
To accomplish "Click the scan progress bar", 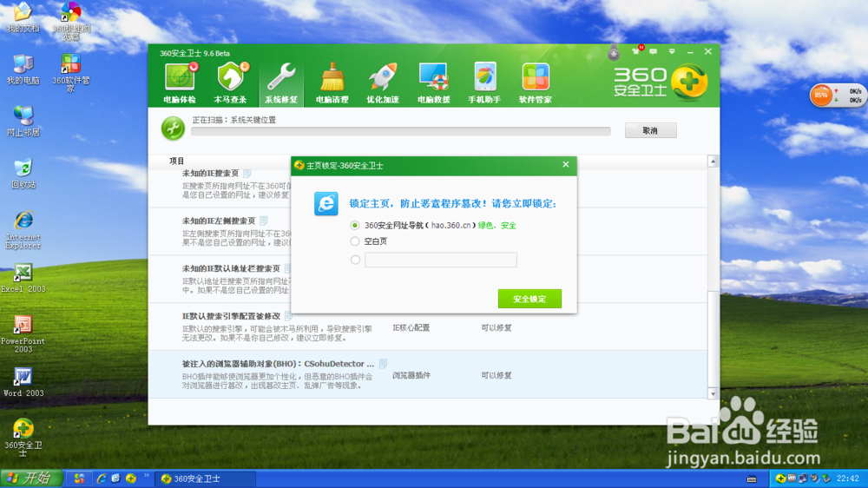I will (x=401, y=131).
